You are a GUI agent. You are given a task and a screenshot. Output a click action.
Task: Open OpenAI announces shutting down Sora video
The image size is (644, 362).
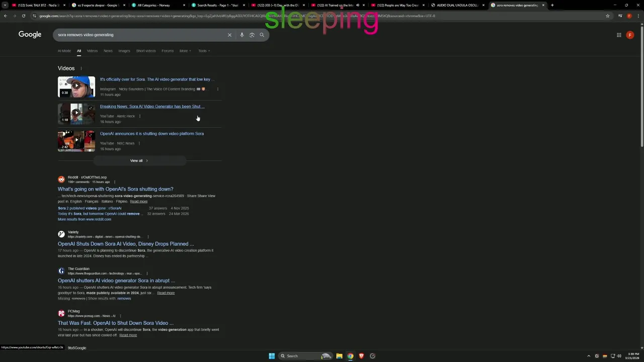[152, 134]
